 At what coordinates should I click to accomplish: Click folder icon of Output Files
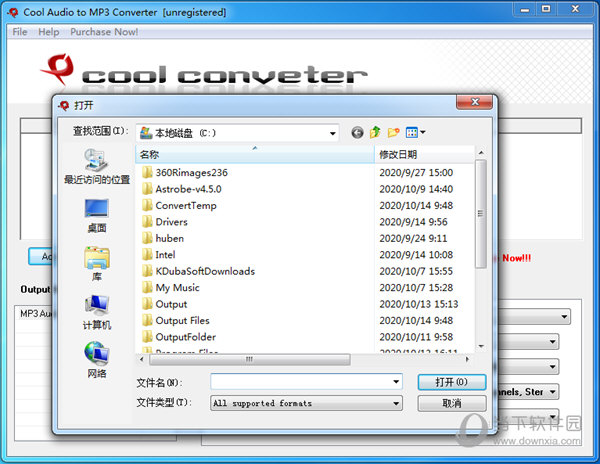[x=147, y=321]
